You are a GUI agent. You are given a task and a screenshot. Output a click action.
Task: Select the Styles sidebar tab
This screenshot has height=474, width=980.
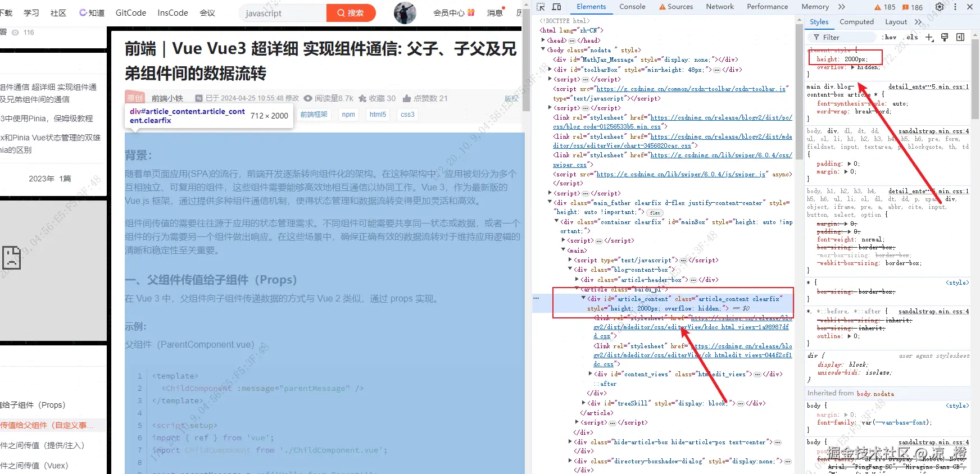[819, 22]
